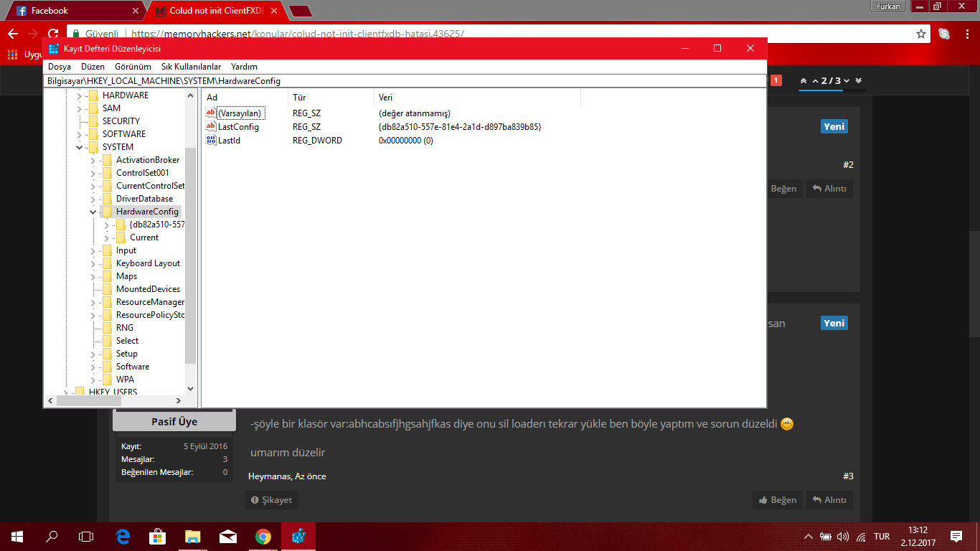Expand the Current subkey
This screenshot has height=551, width=980.
pyautogui.click(x=106, y=237)
